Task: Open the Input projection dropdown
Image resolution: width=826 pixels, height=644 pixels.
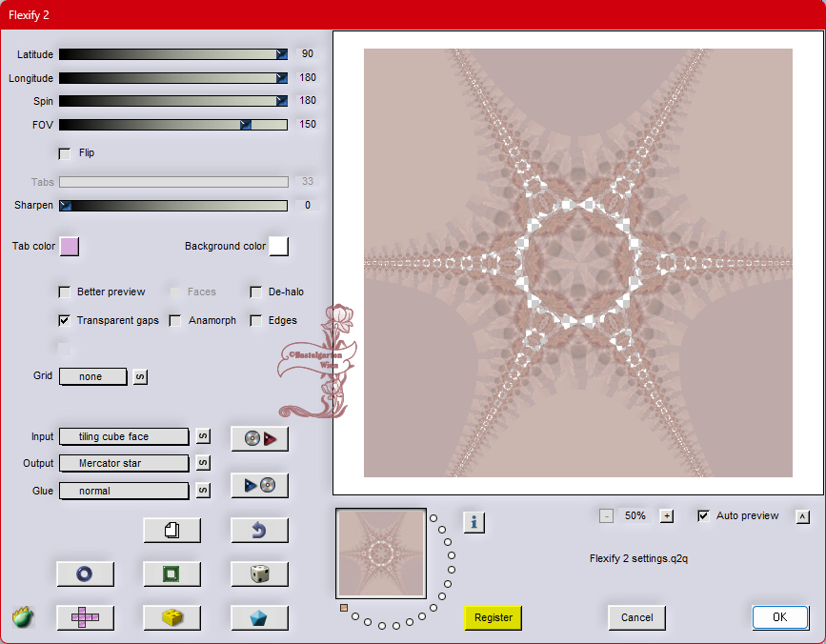Action: (124, 436)
